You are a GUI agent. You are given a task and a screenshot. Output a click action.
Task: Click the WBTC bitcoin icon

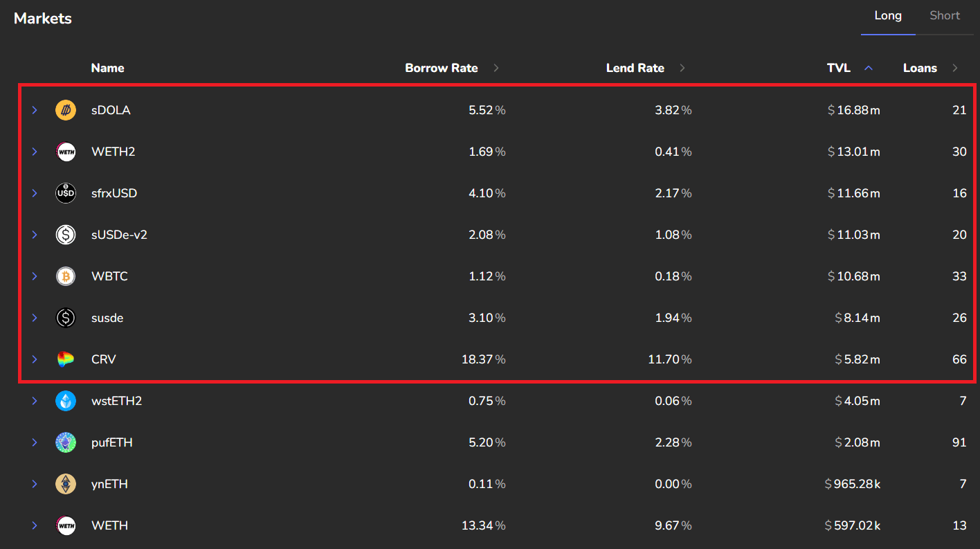66,276
